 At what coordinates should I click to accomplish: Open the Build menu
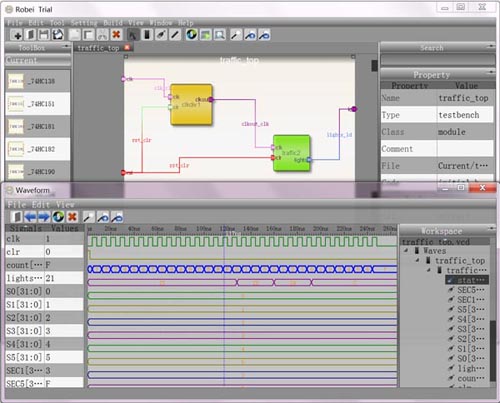pos(113,23)
